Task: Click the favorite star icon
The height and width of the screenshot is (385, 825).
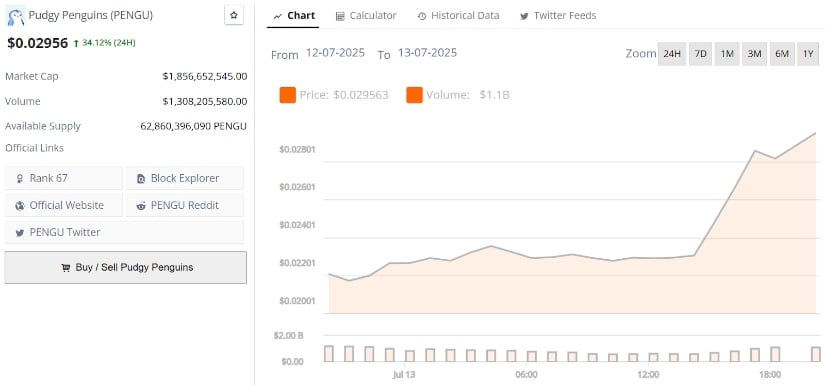Action: tap(234, 15)
